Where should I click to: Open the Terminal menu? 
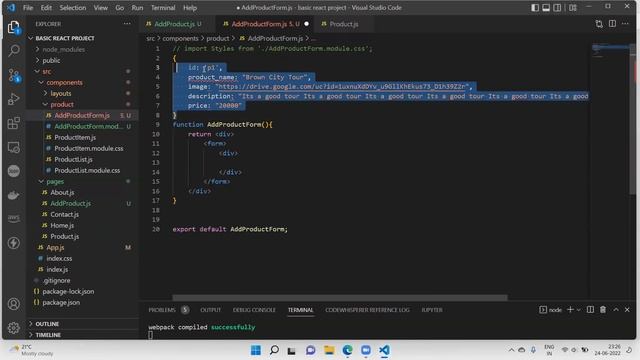coord(163,7)
